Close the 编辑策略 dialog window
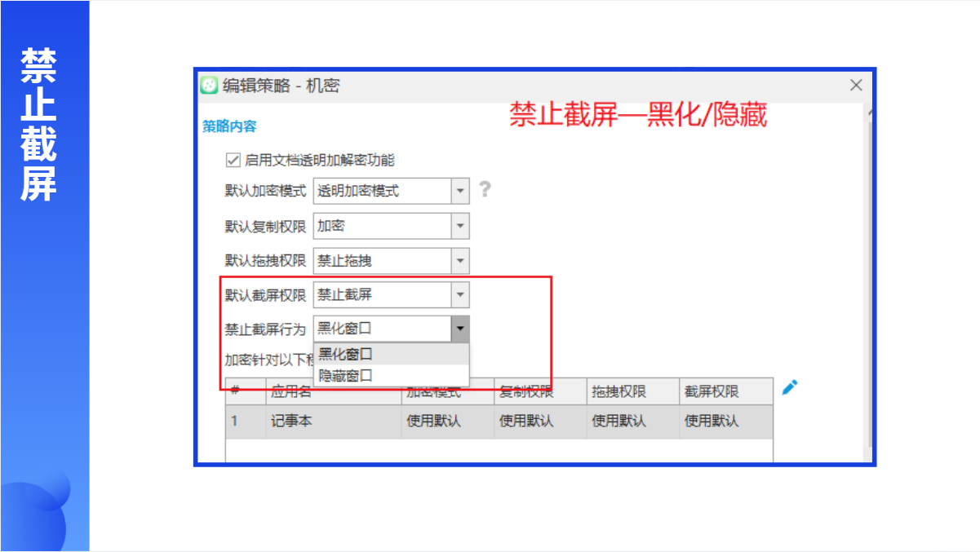The height and width of the screenshot is (552, 980). 856,86
